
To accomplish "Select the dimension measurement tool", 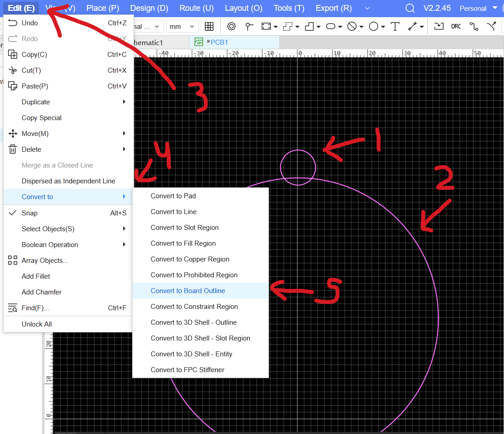I will click(x=412, y=27).
